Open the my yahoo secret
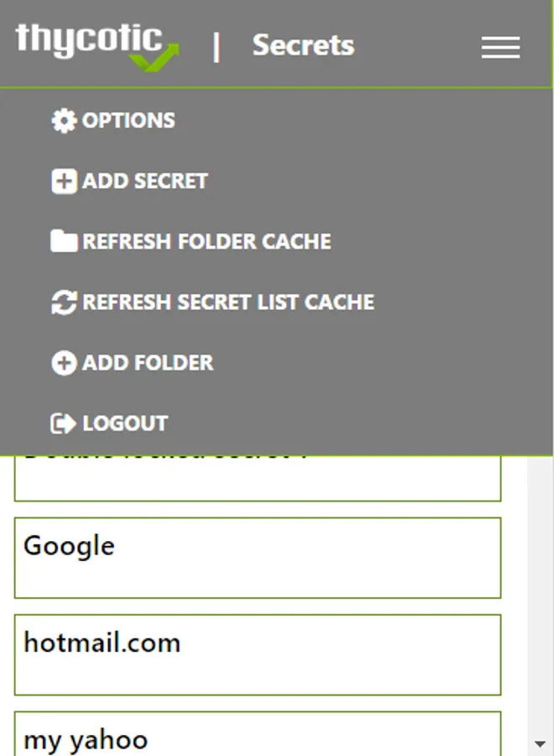 [258, 734]
